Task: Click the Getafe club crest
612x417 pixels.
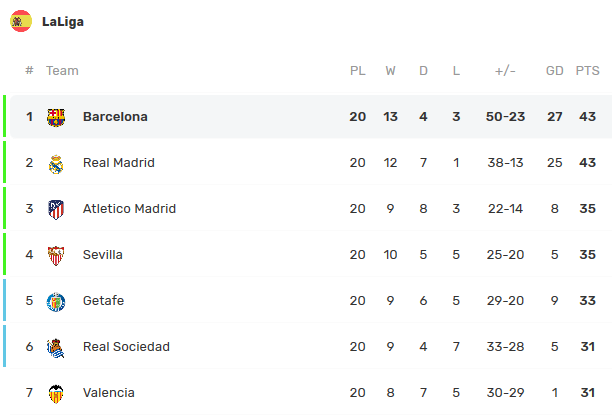Action: coord(56,302)
